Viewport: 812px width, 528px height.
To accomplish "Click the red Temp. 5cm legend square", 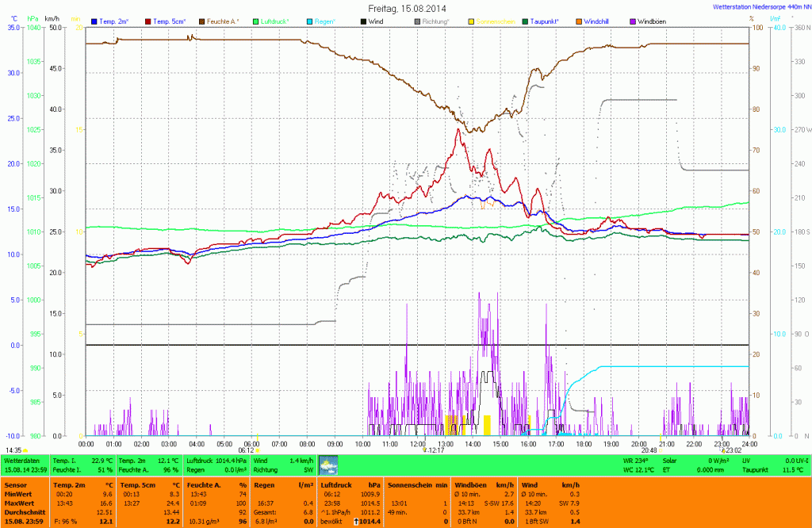I will 148,21.
